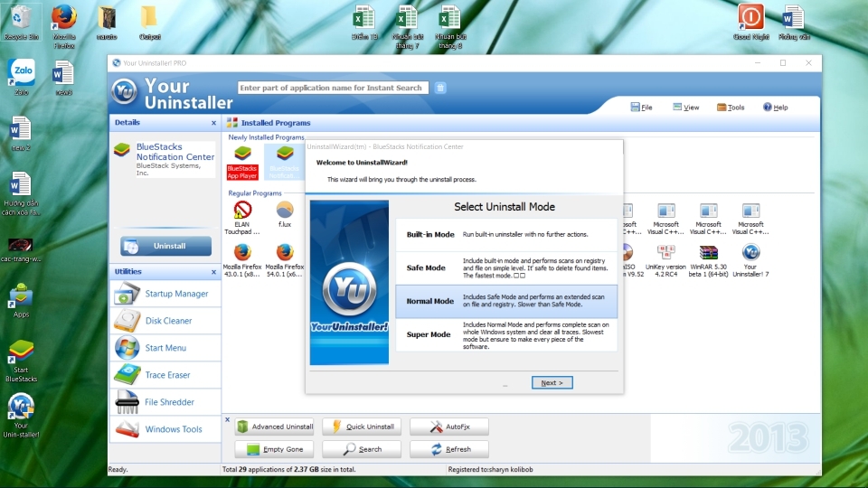The width and height of the screenshot is (868, 488).
Task: Select Microsoft Visual C++ icon above WinRAR
Action: (708, 218)
